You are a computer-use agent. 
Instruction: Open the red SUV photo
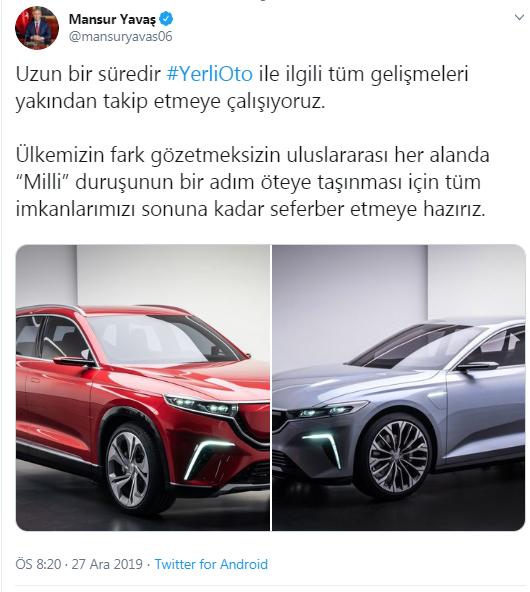[143, 388]
